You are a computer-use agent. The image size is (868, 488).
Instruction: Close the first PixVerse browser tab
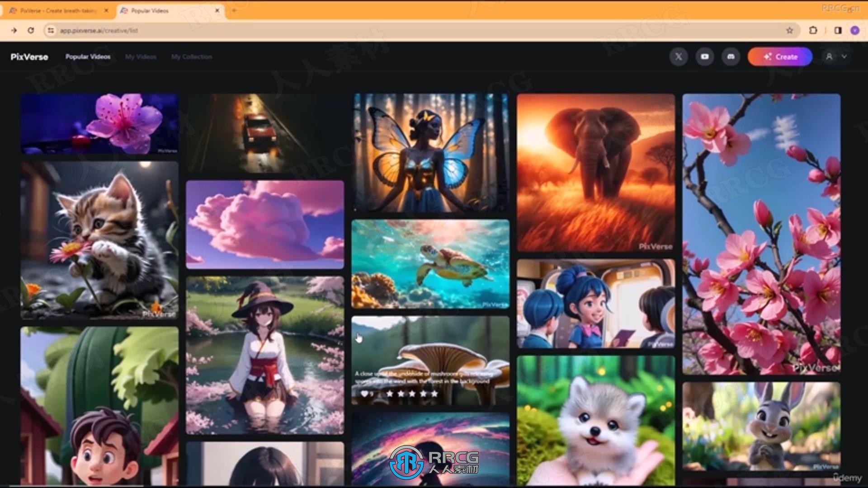click(106, 10)
